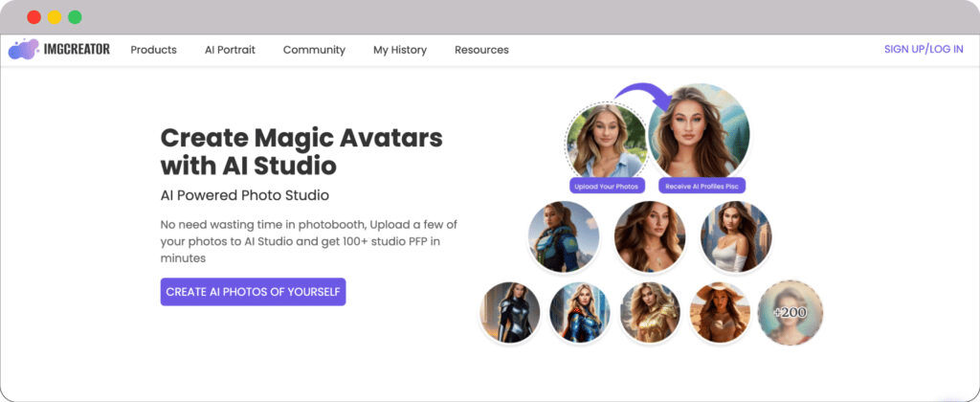Open the AI Portrait menu
Viewport: 980px width, 402px height.
pos(230,50)
